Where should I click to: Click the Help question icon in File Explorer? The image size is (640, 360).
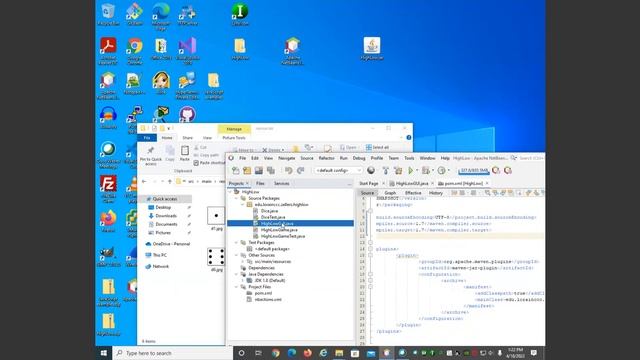pos(409,138)
